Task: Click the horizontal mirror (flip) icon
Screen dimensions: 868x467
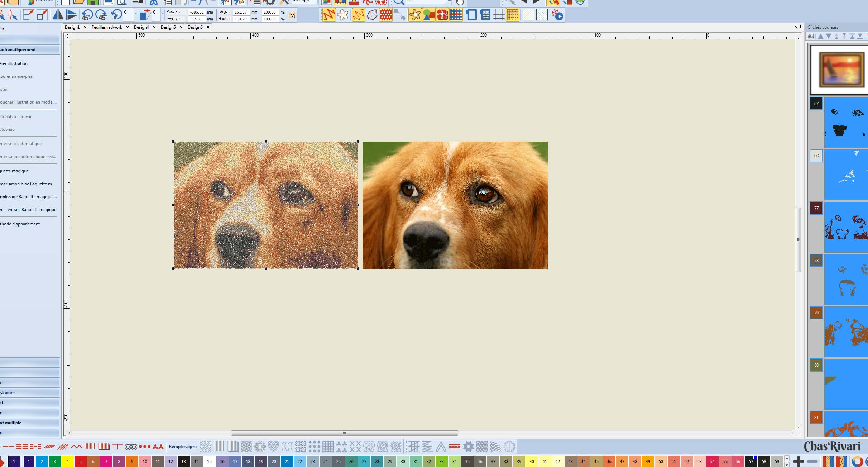Action: (58, 15)
